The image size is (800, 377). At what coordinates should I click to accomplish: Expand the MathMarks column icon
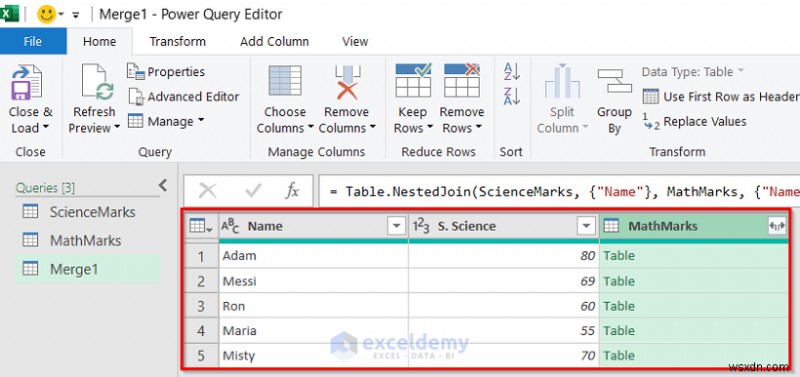[x=777, y=226]
